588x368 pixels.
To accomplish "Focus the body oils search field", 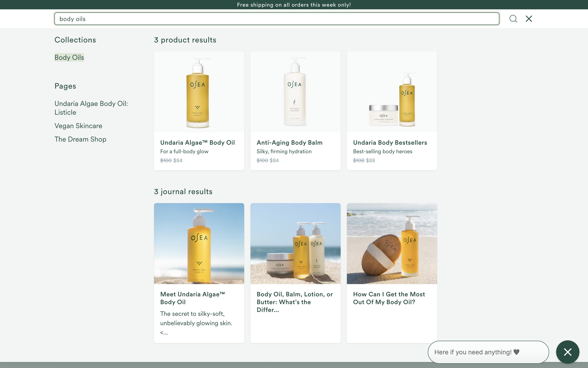I will (277, 19).
